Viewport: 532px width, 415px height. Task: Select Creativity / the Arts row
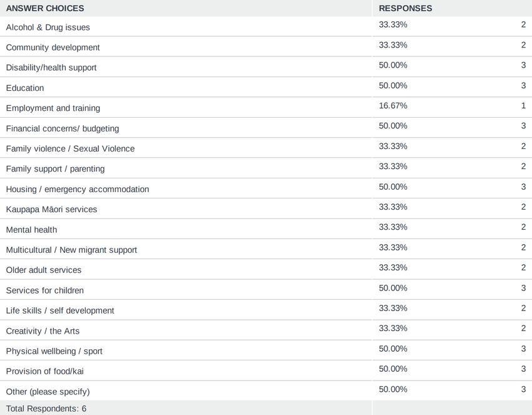point(266,330)
